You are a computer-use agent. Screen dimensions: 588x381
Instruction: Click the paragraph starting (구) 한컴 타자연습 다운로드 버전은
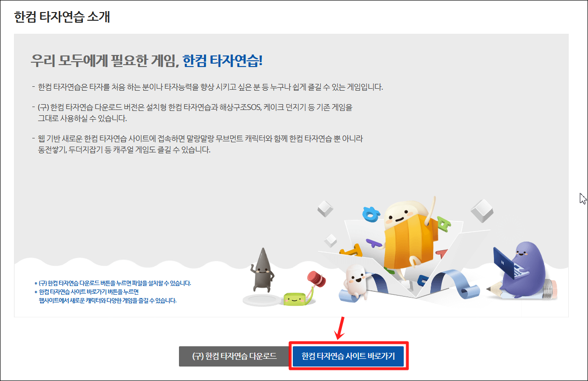(195, 112)
